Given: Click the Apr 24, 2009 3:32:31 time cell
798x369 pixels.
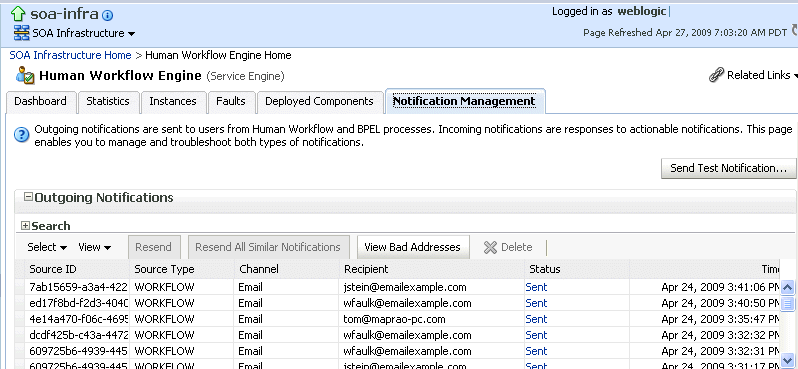Looking at the screenshot, I should pyautogui.click(x=720, y=351).
